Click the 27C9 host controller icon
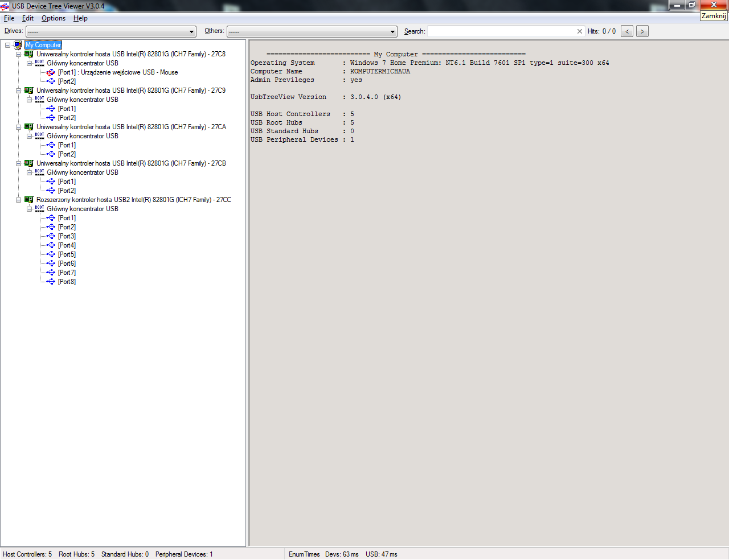The image size is (729, 560). click(29, 90)
